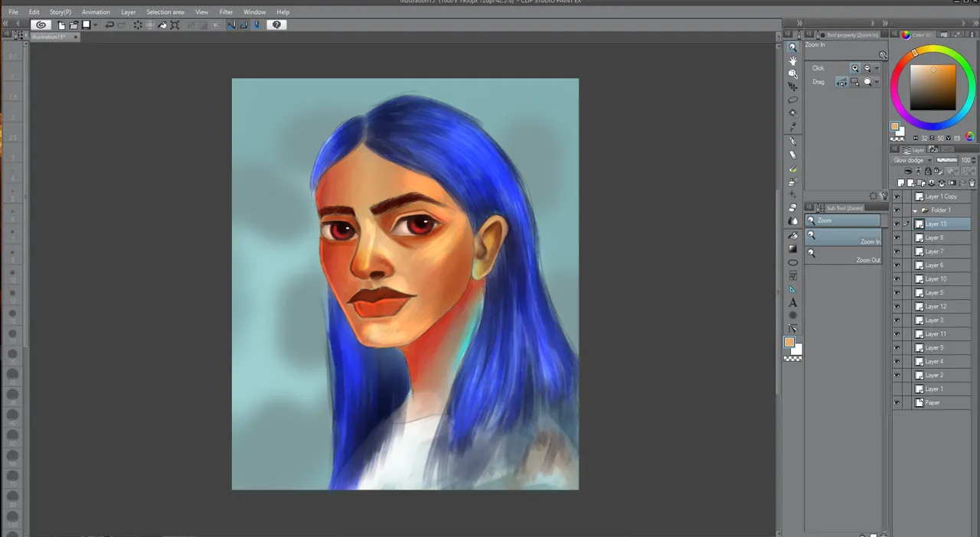The image size is (980, 537).
Task: Click the orange main color swatch in toolbar
Action: click(789, 342)
